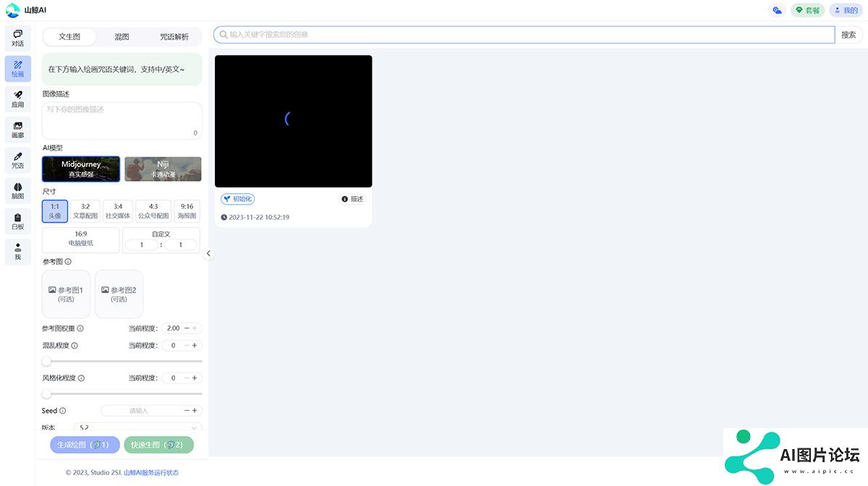The width and height of the screenshot is (868, 486).
Task: Select 1:1 头像 size option
Action: click(55, 211)
